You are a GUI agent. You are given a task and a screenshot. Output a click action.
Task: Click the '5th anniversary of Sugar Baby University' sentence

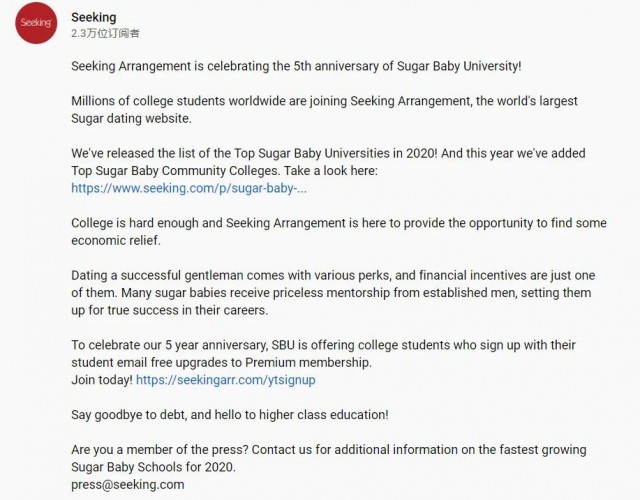pos(296,66)
